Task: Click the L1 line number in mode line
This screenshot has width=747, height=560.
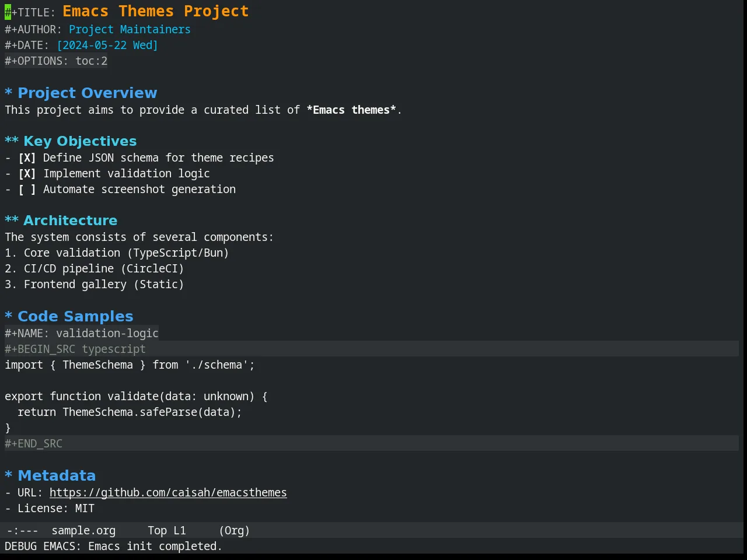Action: pyautogui.click(x=180, y=531)
